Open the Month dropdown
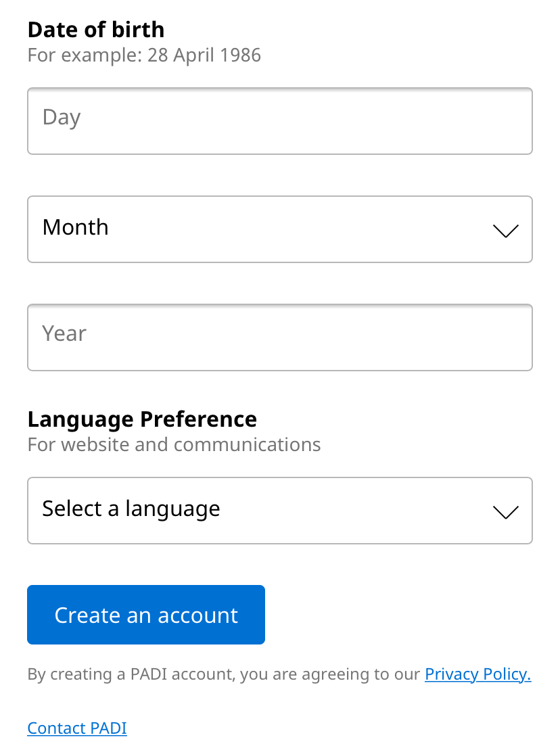The image size is (560, 750). tap(279, 229)
